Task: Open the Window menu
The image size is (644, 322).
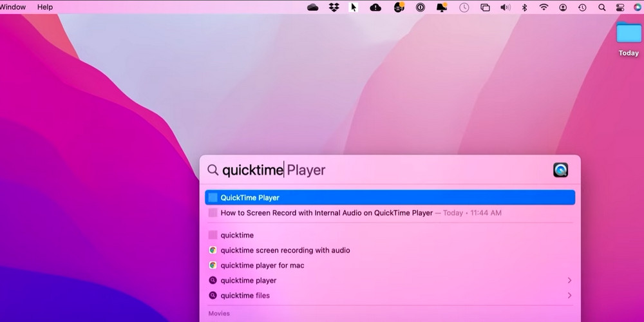Action: coord(13,7)
